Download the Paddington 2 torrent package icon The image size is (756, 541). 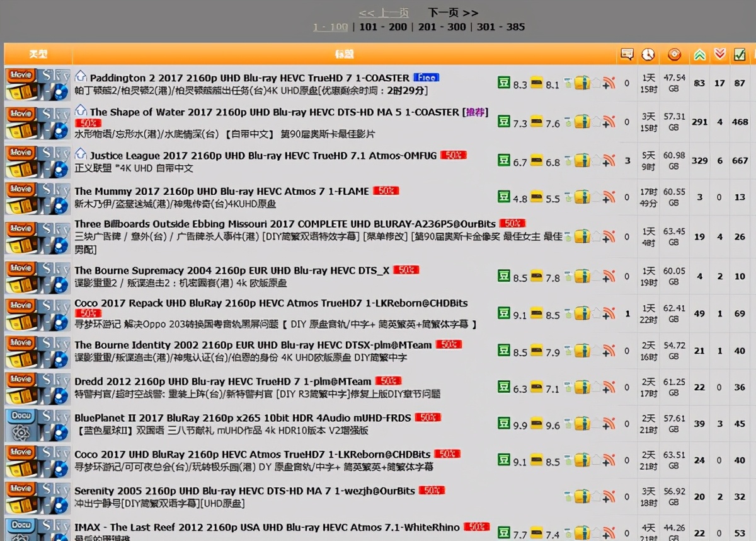(x=582, y=83)
